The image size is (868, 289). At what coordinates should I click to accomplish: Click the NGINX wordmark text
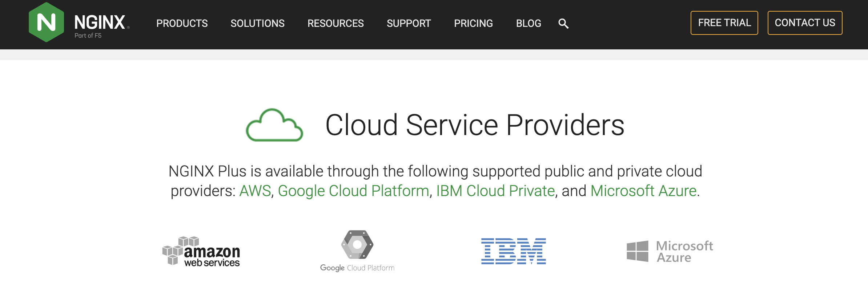(100, 23)
